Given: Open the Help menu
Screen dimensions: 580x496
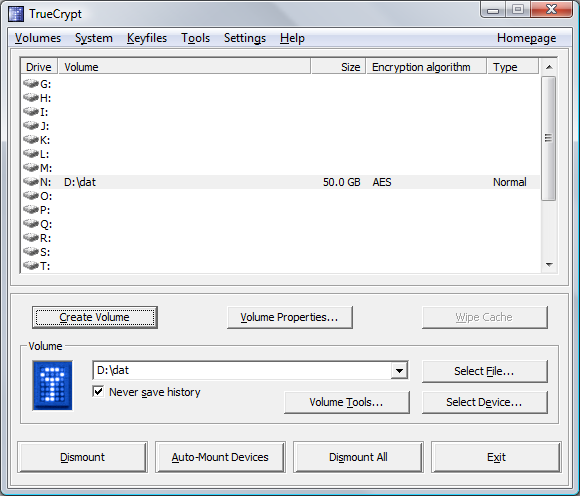Looking at the screenshot, I should pos(292,38).
